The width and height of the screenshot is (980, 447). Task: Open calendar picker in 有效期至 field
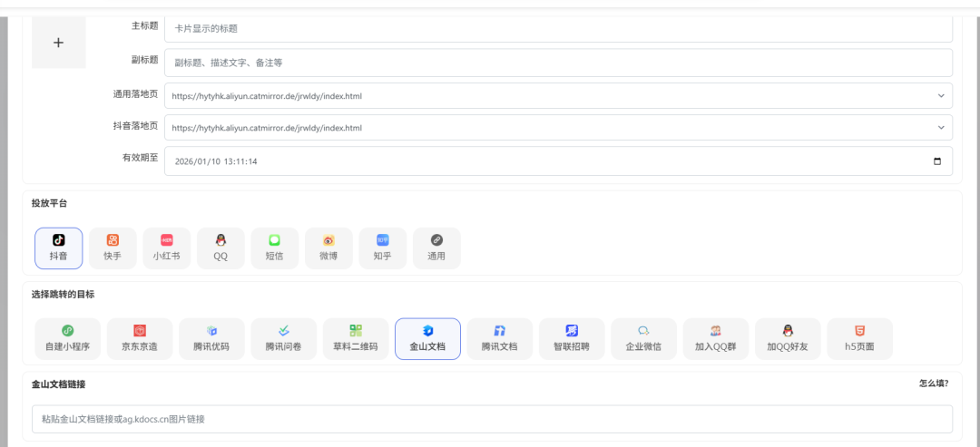click(x=936, y=161)
